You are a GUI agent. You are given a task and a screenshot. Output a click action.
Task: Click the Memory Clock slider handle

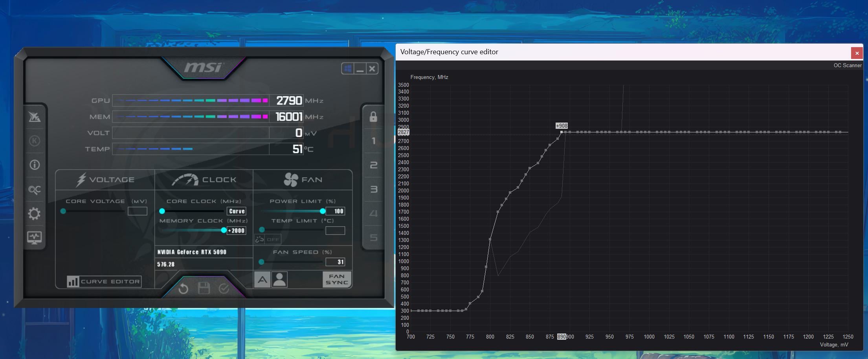[x=224, y=230]
